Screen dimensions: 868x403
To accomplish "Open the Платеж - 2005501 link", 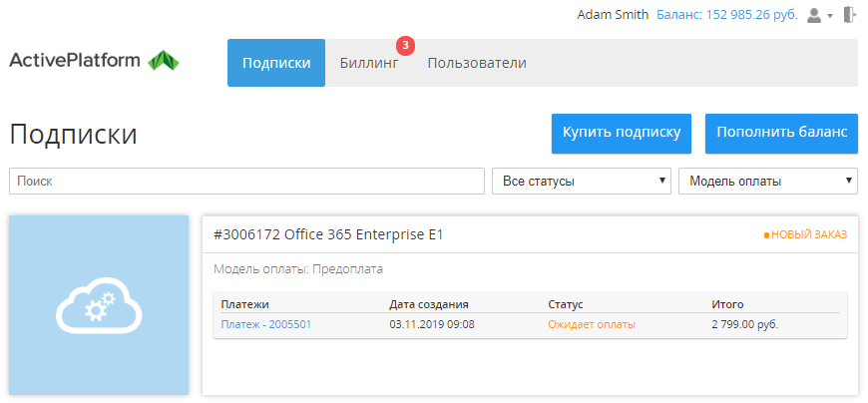I will click(265, 324).
